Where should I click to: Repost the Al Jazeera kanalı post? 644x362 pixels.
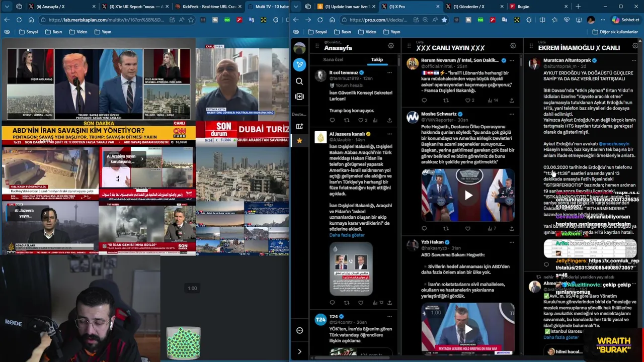[346, 303]
